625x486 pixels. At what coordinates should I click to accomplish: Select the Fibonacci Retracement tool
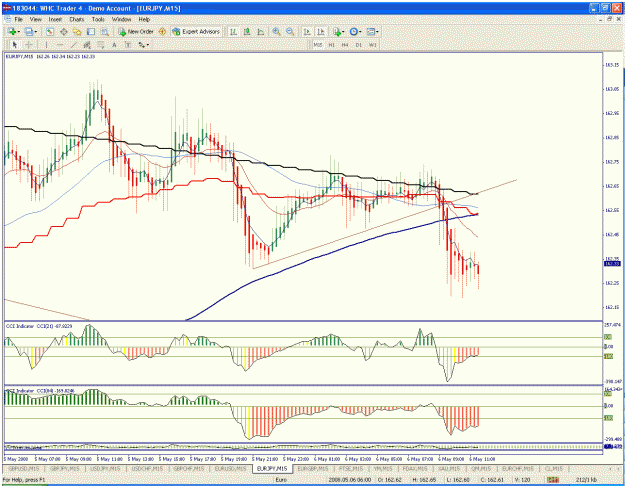coord(101,45)
